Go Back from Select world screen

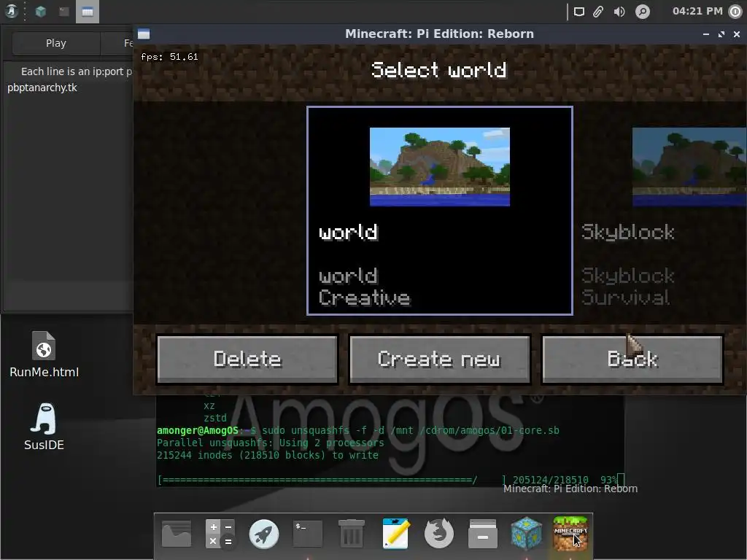click(x=632, y=359)
